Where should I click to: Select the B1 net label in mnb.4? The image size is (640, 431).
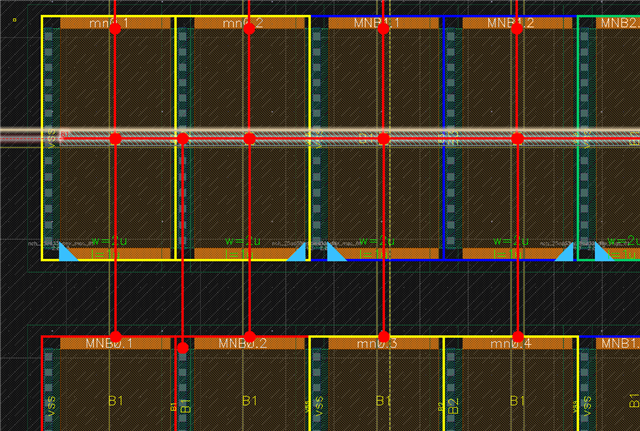pos(517,400)
